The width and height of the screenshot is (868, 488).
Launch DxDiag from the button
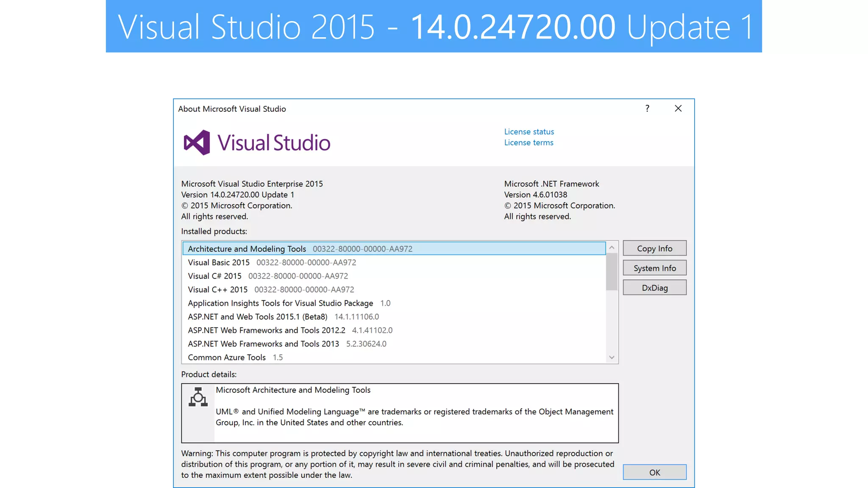click(654, 288)
